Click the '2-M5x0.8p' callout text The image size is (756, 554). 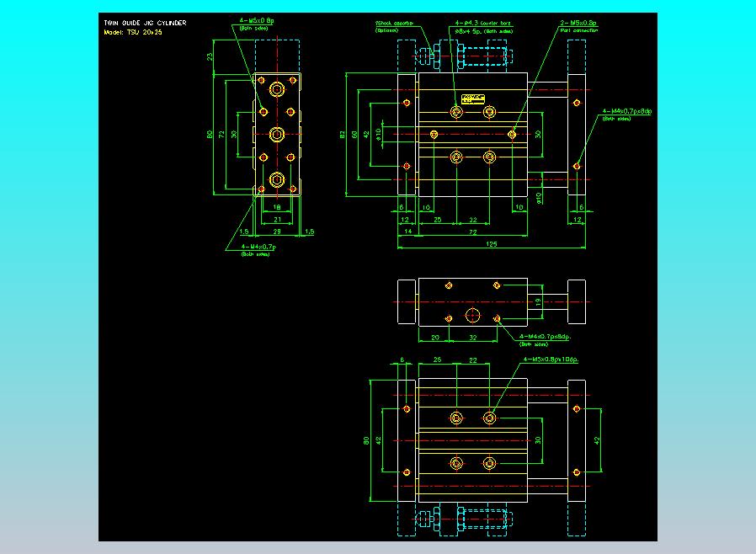coord(578,23)
